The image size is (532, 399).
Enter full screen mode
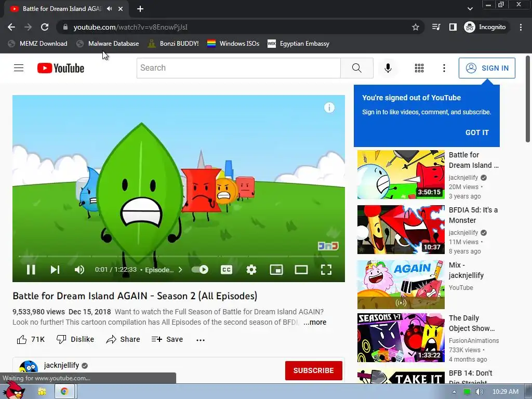coord(326,270)
